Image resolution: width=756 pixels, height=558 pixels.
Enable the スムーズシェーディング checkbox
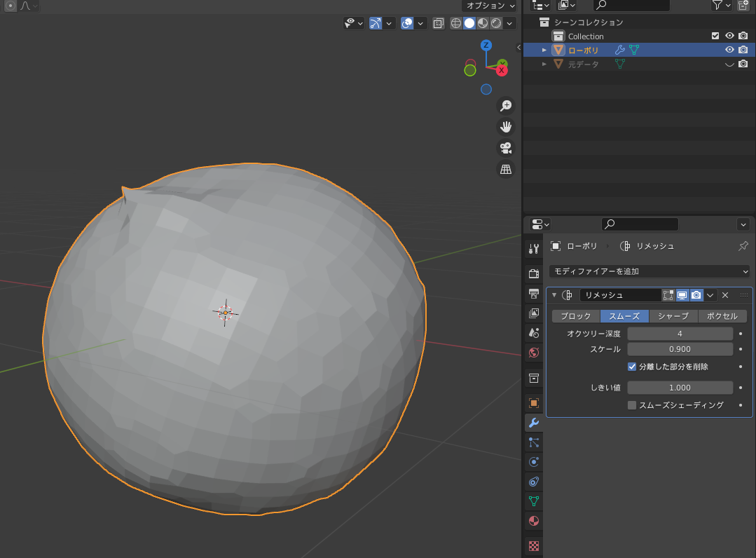click(x=631, y=404)
